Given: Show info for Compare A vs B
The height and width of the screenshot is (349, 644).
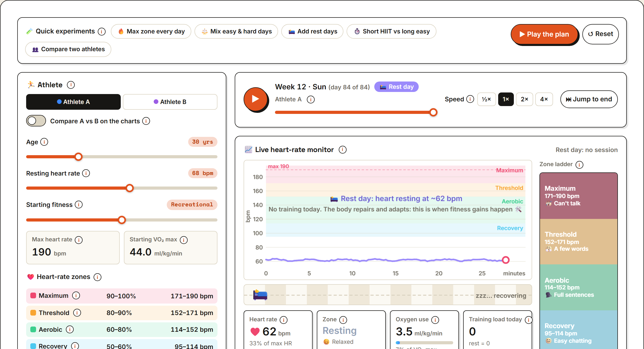Looking at the screenshot, I should [146, 121].
